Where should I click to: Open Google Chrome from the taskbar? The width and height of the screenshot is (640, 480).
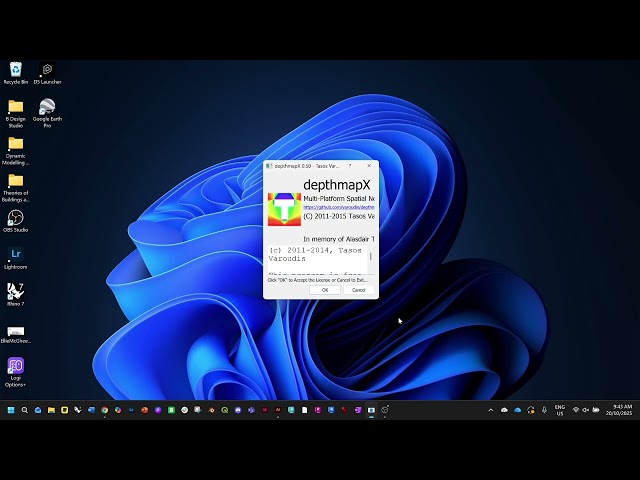104,410
